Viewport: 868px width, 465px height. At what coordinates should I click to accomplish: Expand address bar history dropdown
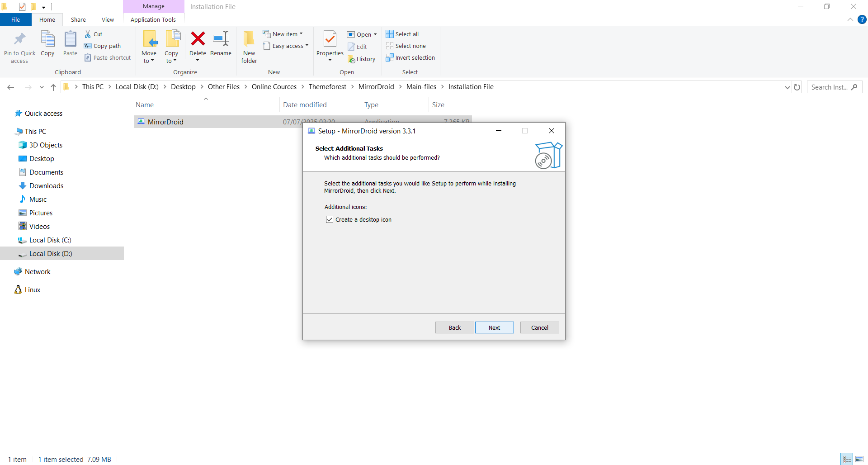787,87
